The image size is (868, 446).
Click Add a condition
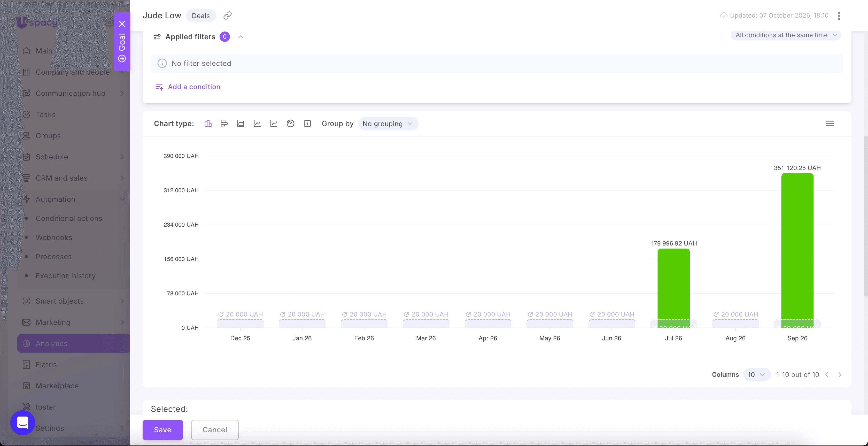click(x=188, y=87)
